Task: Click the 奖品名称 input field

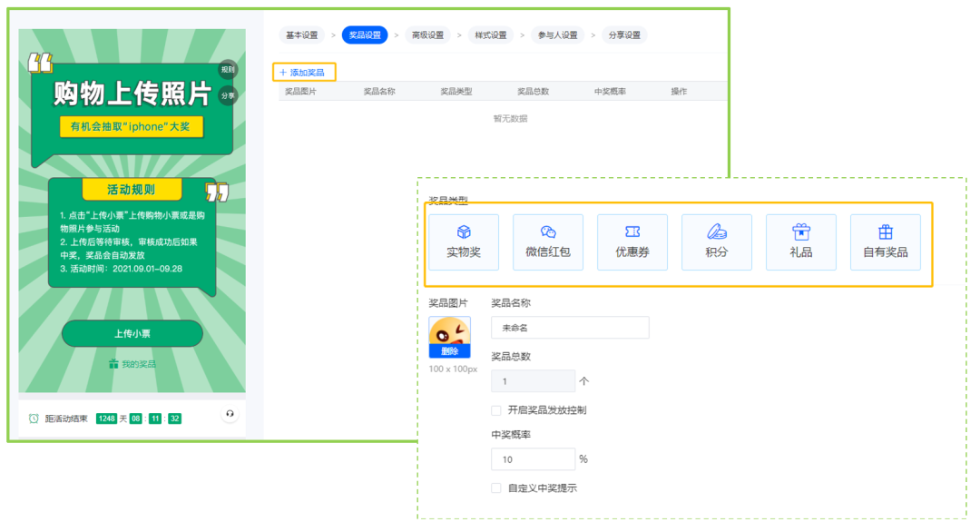Action: pyautogui.click(x=570, y=328)
